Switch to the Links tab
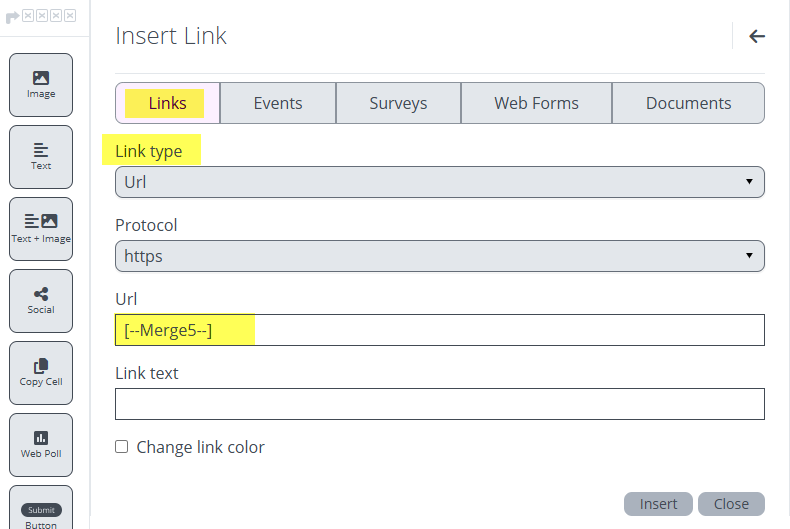The height and width of the screenshot is (529, 790). click(x=167, y=103)
